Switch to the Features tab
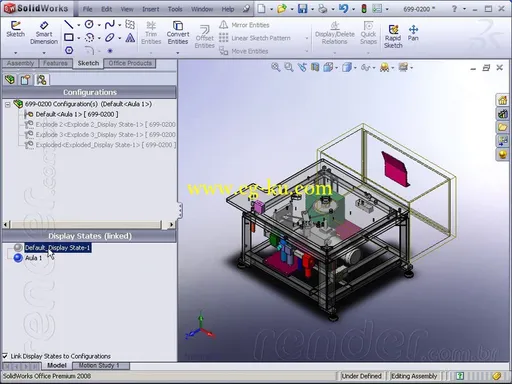This screenshot has height=384, width=512. coord(55,63)
